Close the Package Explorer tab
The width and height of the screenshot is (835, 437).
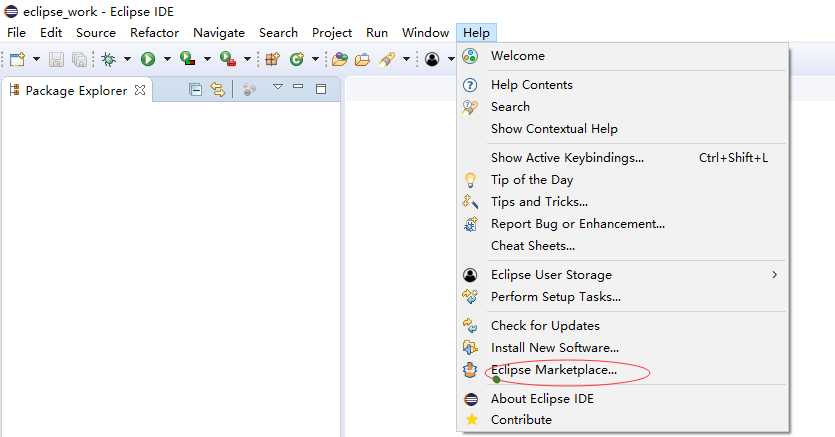(140, 90)
